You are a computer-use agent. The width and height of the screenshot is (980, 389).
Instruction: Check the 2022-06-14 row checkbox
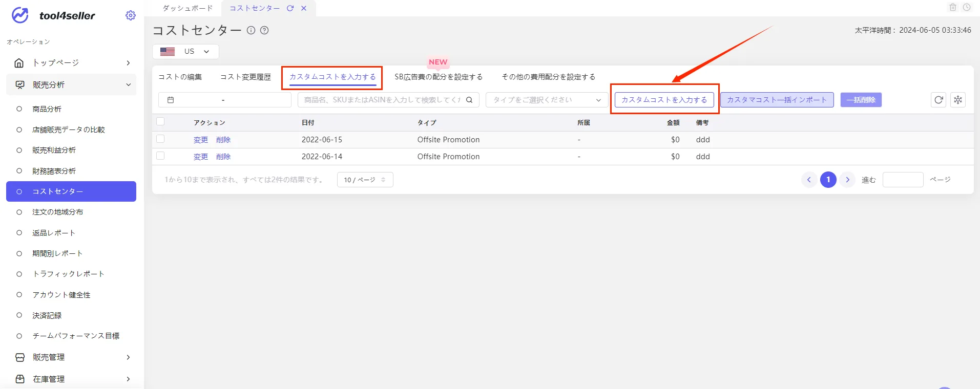[160, 156]
